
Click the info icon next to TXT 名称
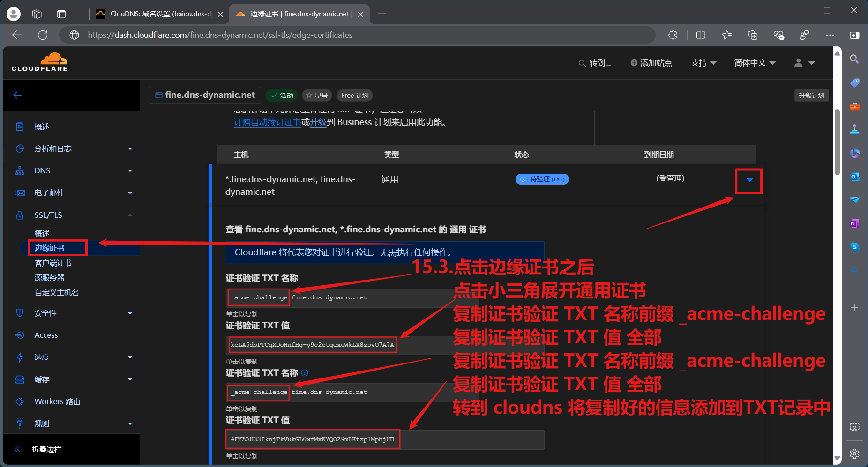[x=305, y=373]
